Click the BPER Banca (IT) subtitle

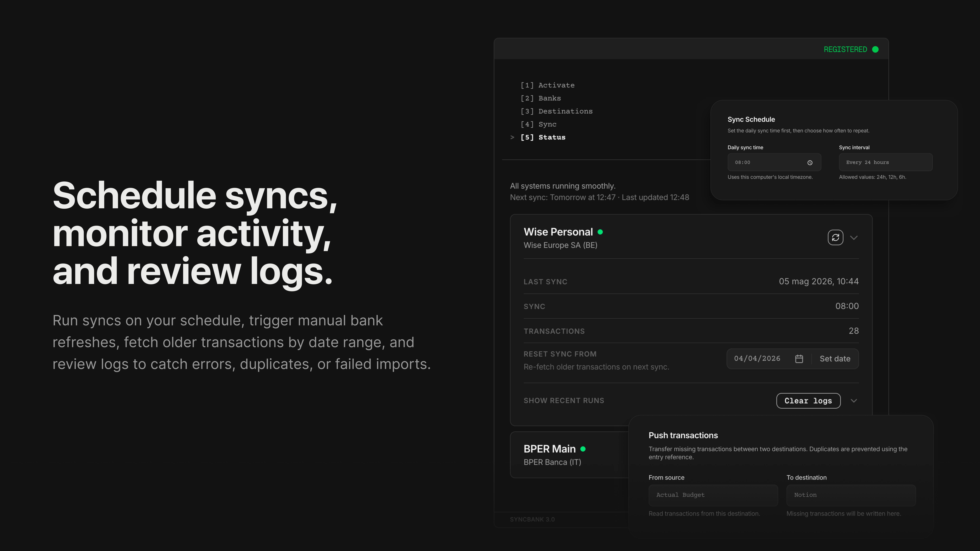tap(552, 462)
